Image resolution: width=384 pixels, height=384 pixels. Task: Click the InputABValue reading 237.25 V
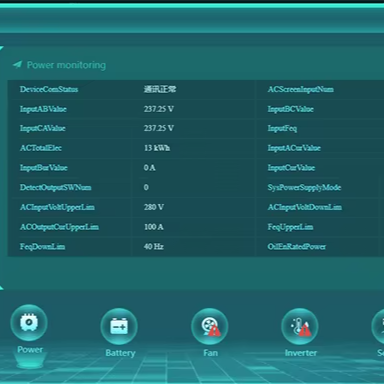coord(159,109)
